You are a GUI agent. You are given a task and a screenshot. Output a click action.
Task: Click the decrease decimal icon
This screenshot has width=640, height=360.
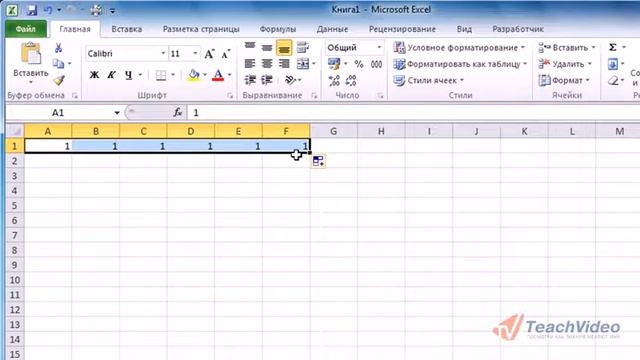(351, 80)
